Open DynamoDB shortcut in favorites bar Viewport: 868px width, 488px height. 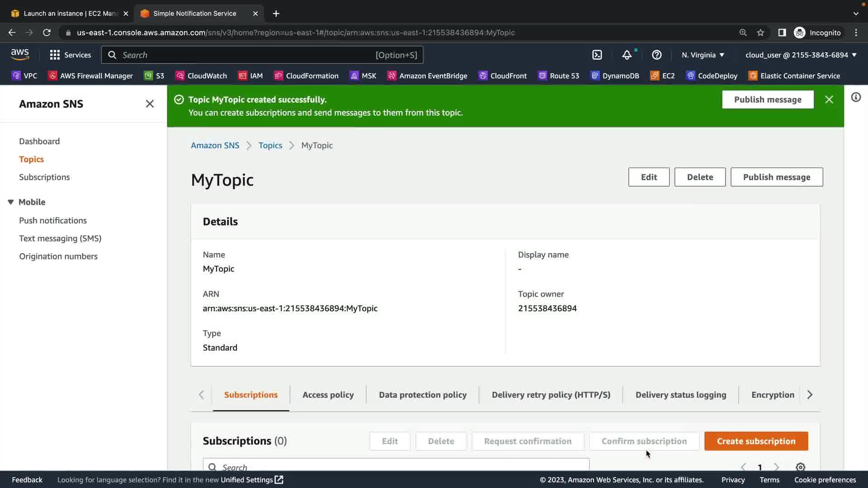pyautogui.click(x=615, y=76)
